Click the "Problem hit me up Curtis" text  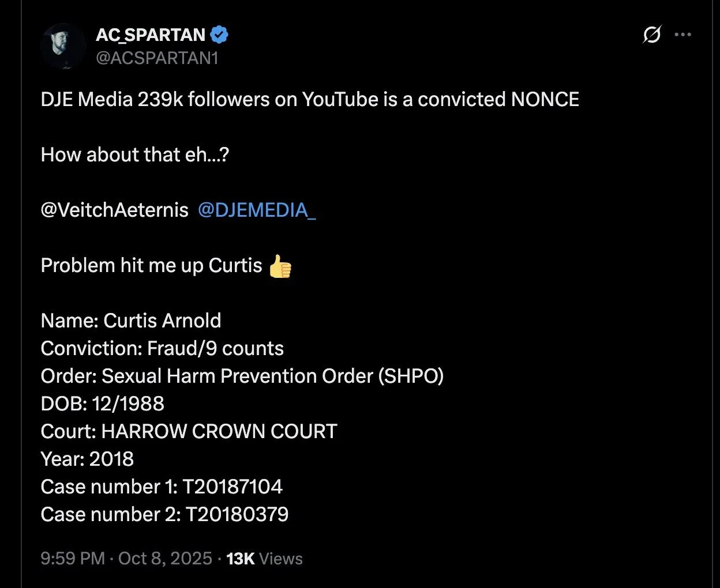151,266
